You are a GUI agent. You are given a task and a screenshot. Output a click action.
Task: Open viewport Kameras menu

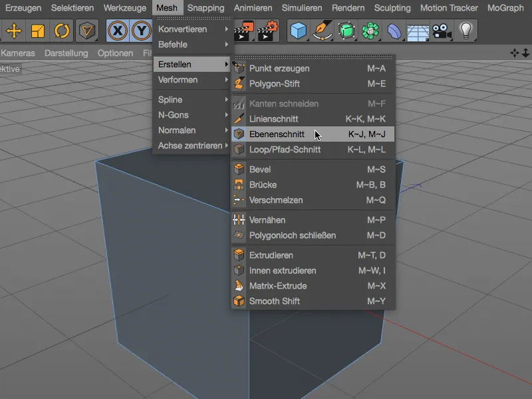coord(18,53)
